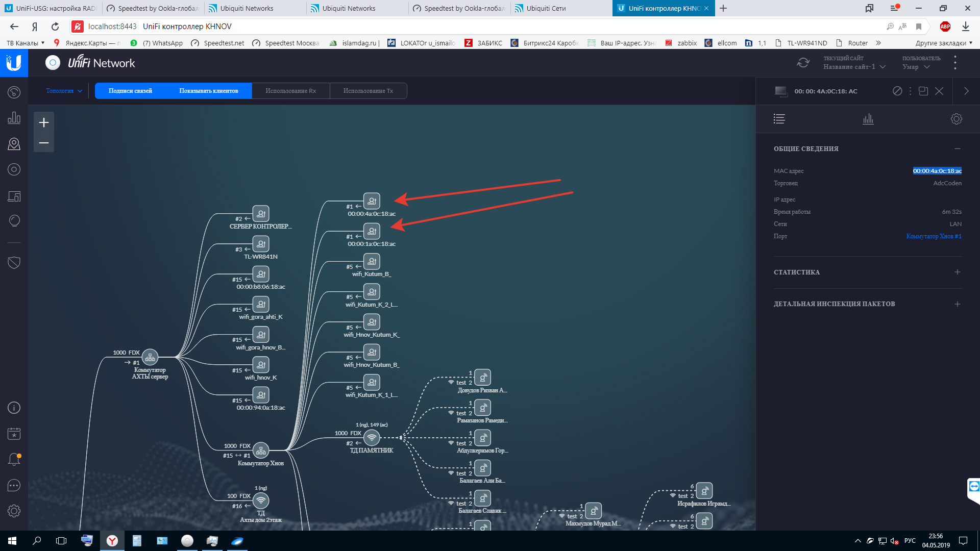Zoom out the topology map
This screenshot has width=980, height=551.
coord(44,143)
